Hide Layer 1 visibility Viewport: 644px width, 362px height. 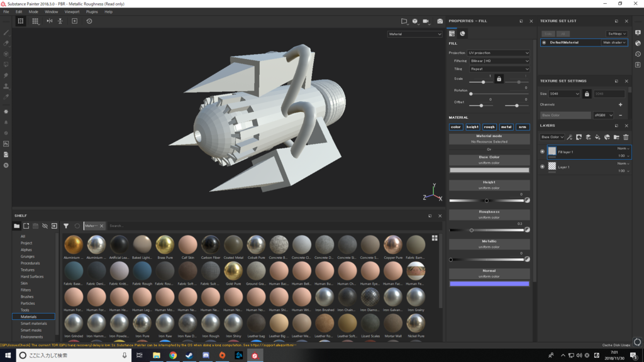tap(543, 167)
